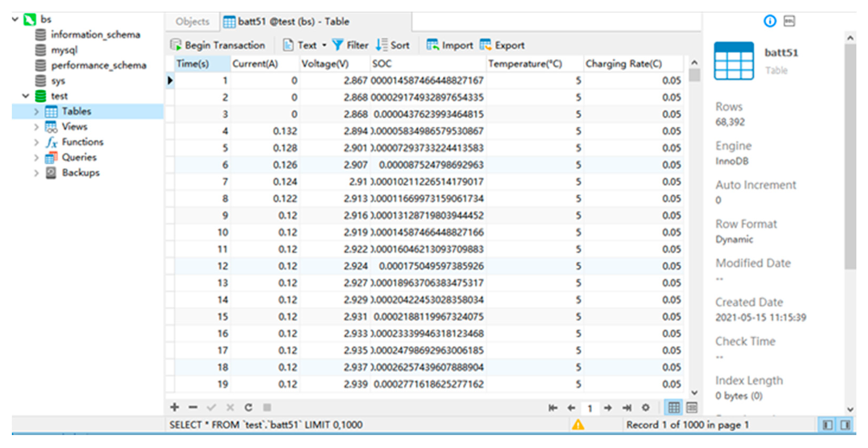The width and height of the screenshot is (868, 448).
Task: Click the Sort toolbar button
Action: [x=393, y=45]
